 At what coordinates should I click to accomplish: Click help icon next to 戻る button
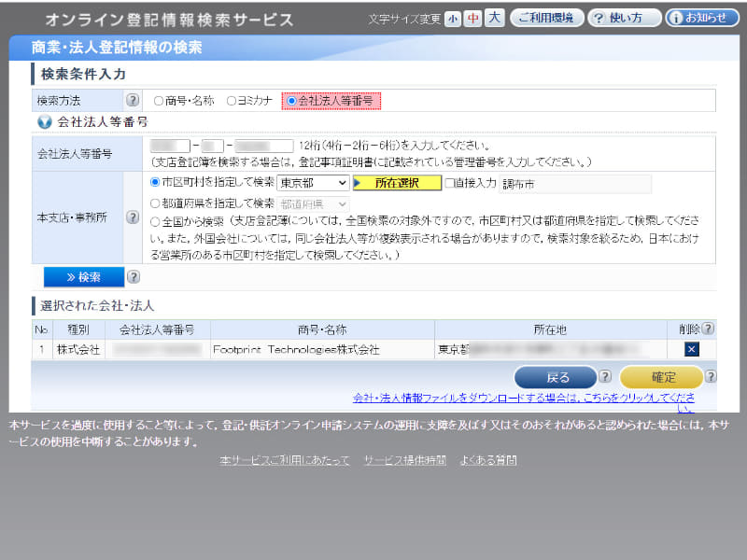pyautogui.click(x=604, y=377)
